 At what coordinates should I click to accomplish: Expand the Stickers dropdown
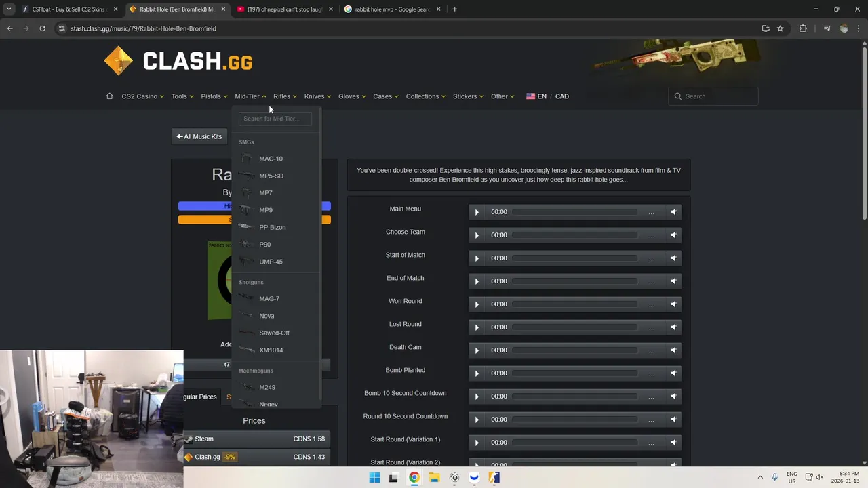tap(469, 96)
